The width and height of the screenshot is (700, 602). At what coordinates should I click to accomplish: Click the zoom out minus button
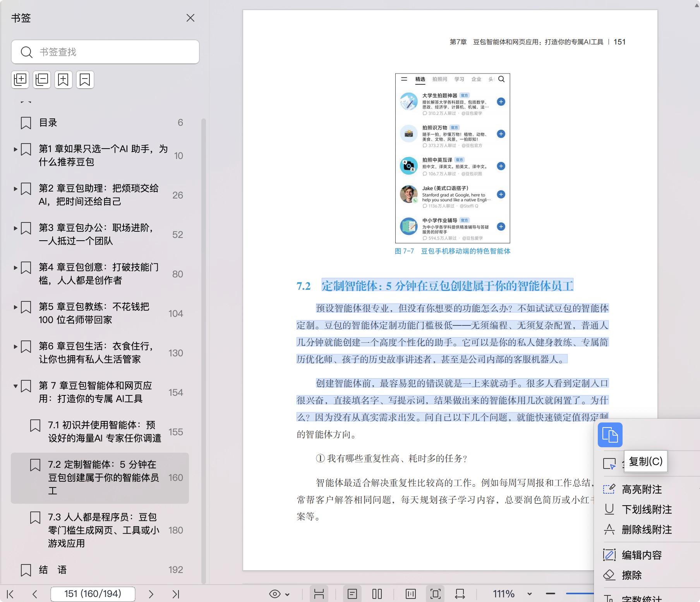[x=551, y=593]
